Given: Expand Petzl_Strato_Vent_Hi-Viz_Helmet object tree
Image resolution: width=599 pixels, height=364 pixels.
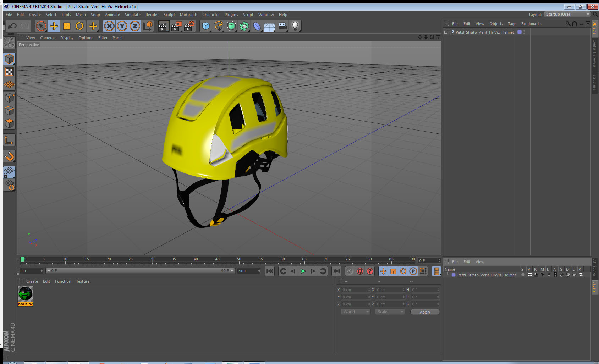Looking at the screenshot, I should pyautogui.click(x=446, y=32).
